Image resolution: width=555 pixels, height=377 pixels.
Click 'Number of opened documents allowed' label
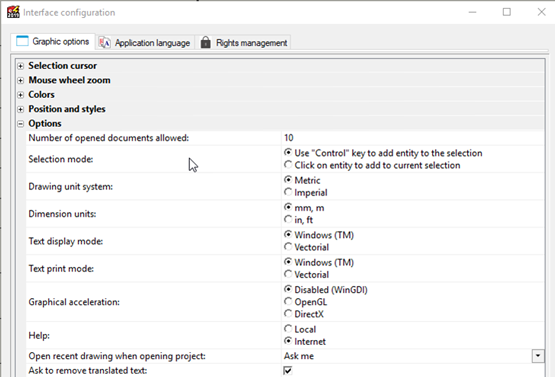[109, 138]
